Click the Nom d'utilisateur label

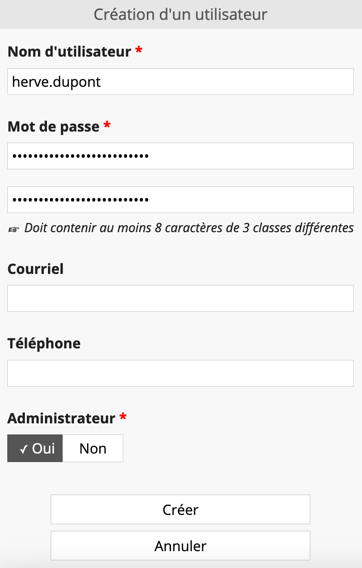[x=69, y=51]
